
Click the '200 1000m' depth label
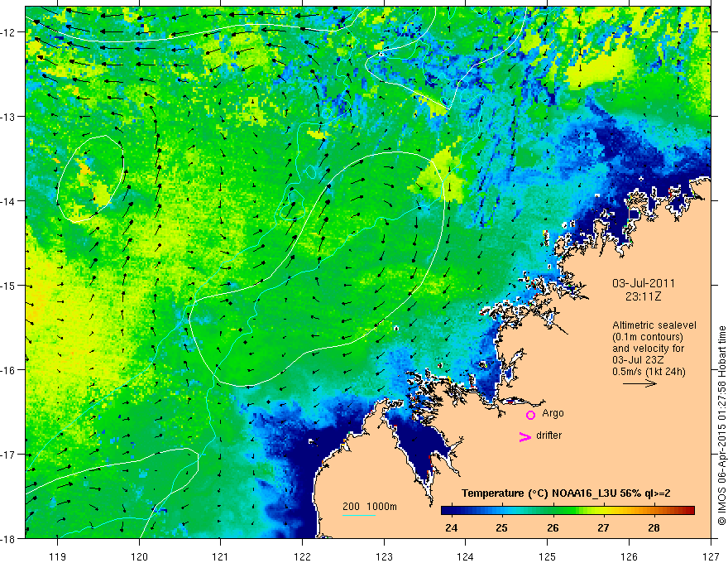click(370, 507)
